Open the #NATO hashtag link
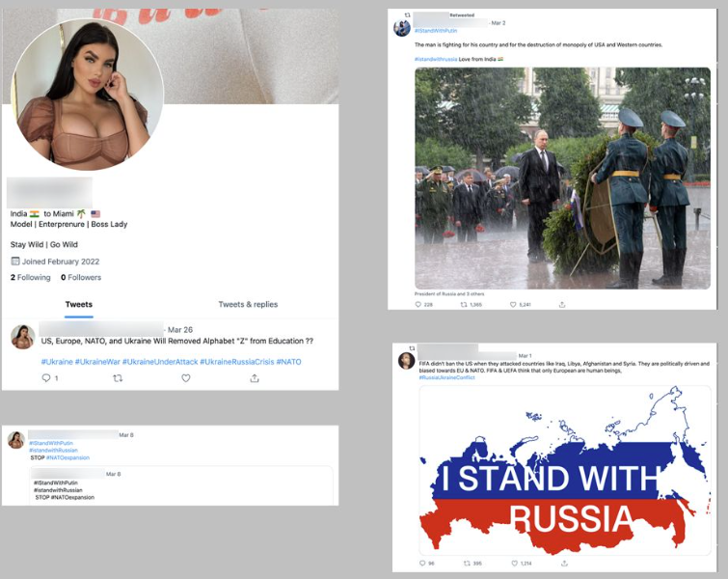 point(288,362)
